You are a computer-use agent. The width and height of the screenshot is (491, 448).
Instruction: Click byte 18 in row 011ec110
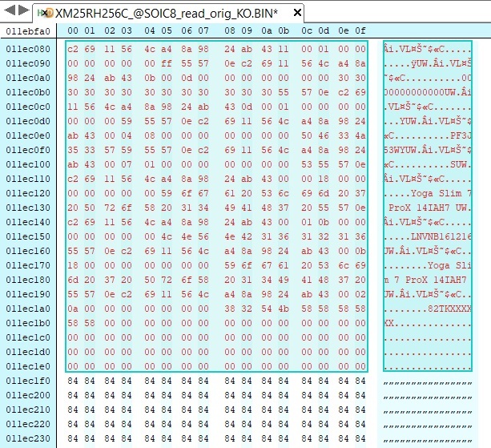[x=324, y=179]
